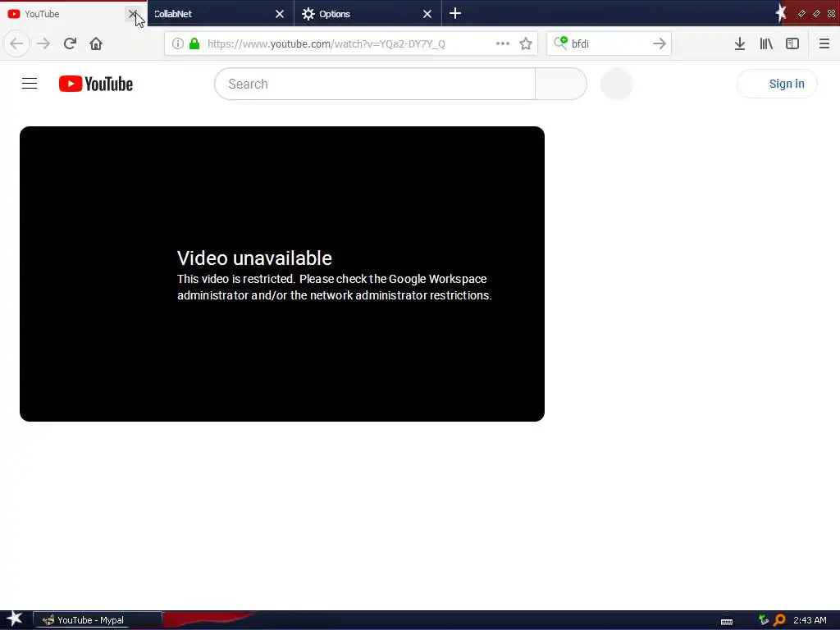Maximize the Mypal browser window
The height and width of the screenshot is (630, 840).
[816, 13]
